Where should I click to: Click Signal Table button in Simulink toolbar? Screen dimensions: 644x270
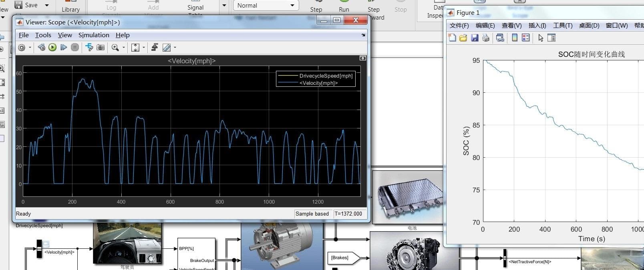click(x=195, y=8)
